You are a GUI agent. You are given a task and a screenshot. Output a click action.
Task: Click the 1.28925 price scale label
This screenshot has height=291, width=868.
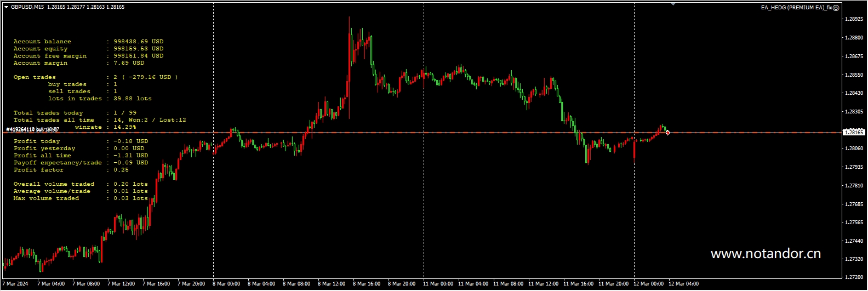point(854,19)
